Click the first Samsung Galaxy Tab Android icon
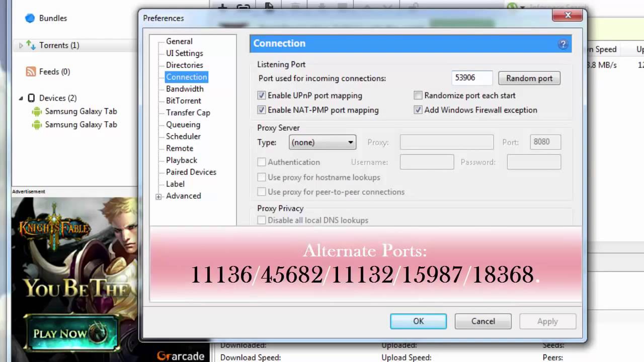Viewport: 644px width, 362px height. pos(37,112)
